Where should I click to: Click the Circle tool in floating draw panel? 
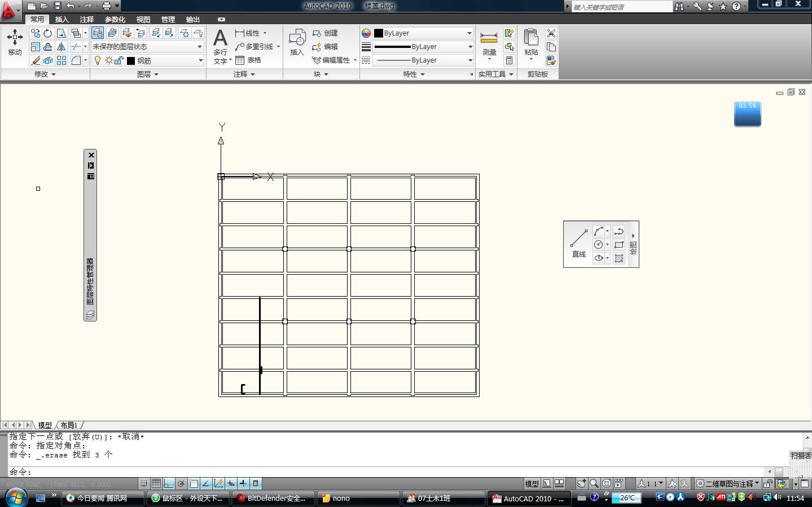599,244
